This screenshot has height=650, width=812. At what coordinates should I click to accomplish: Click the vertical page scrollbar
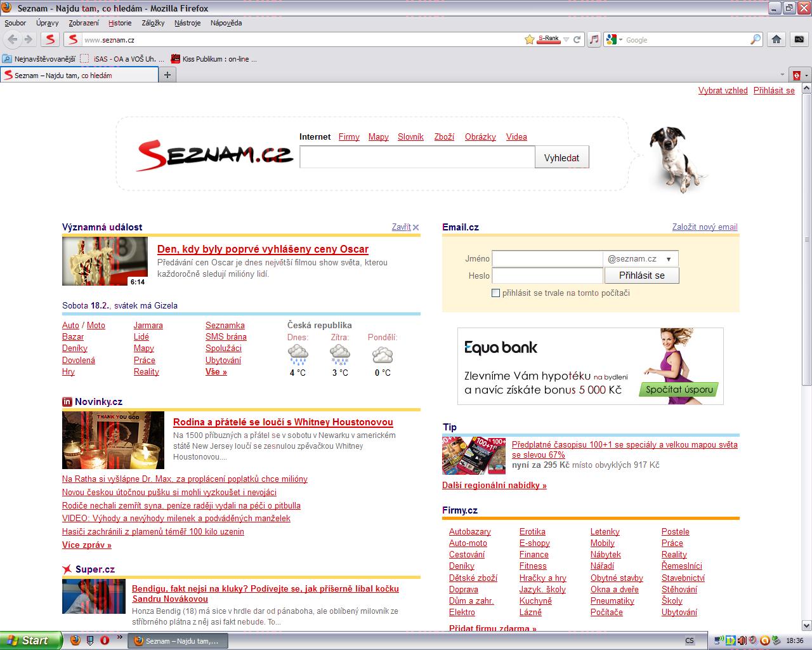coord(806,239)
